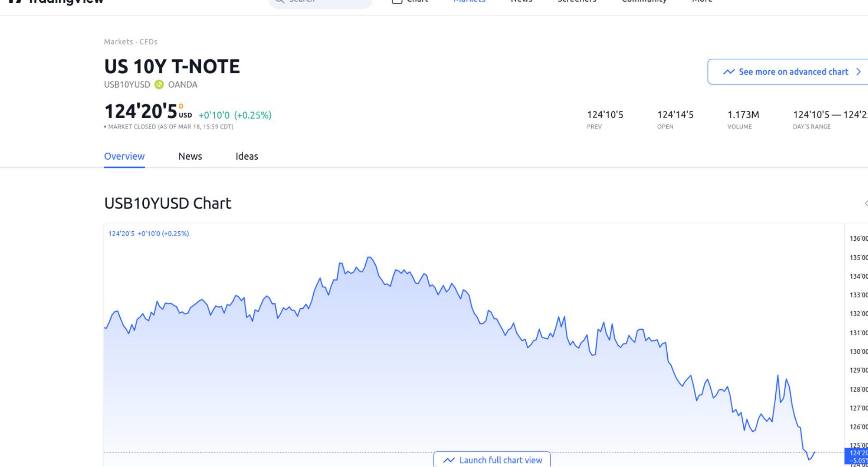Click the chart peak near 135'00
868x467 pixels.
click(x=370, y=257)
